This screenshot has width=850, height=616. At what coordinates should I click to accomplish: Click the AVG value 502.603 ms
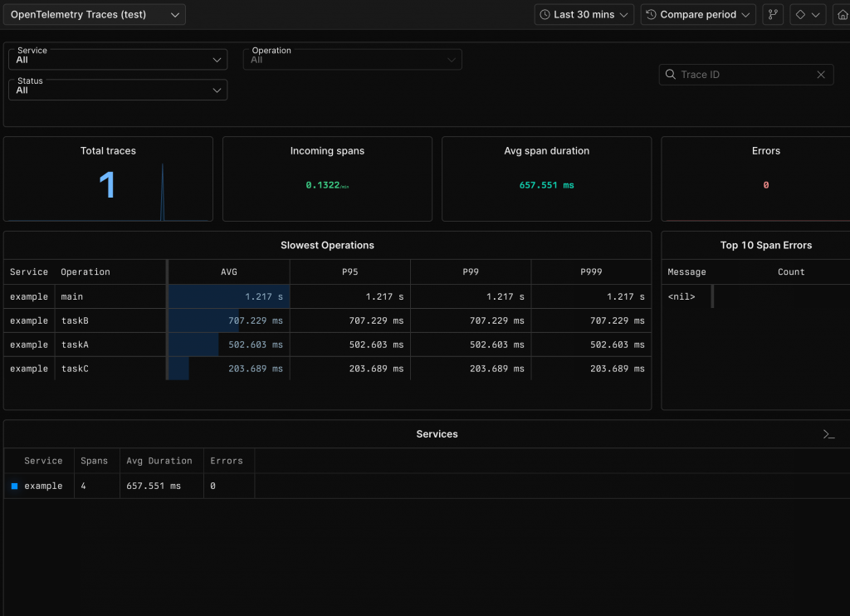tap(256, 345)
